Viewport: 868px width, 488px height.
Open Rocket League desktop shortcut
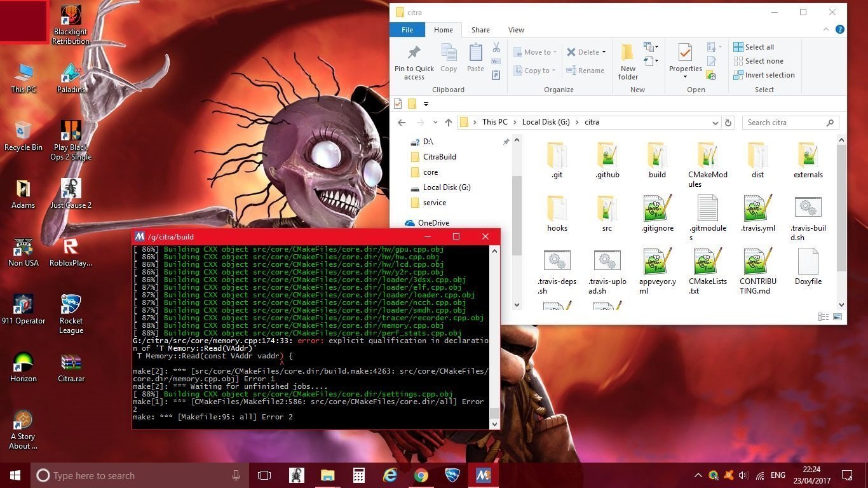pyautogui.click(x=71, y=314)
